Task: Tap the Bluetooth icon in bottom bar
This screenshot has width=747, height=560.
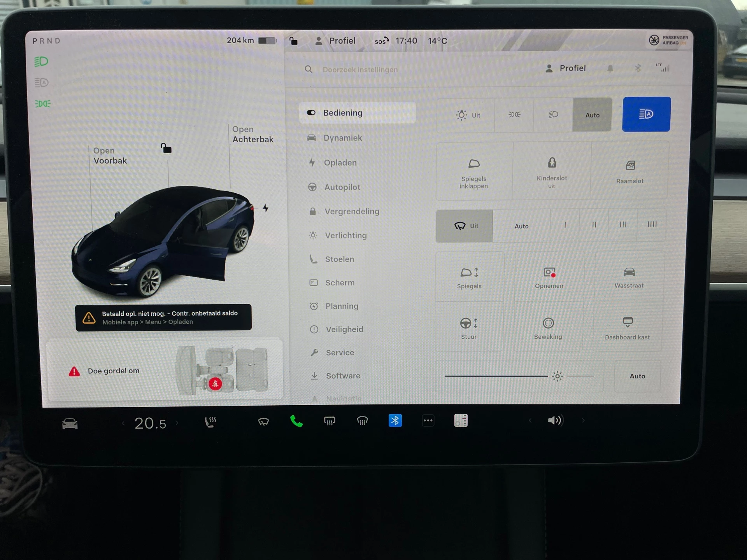Action: click(395, 420)
